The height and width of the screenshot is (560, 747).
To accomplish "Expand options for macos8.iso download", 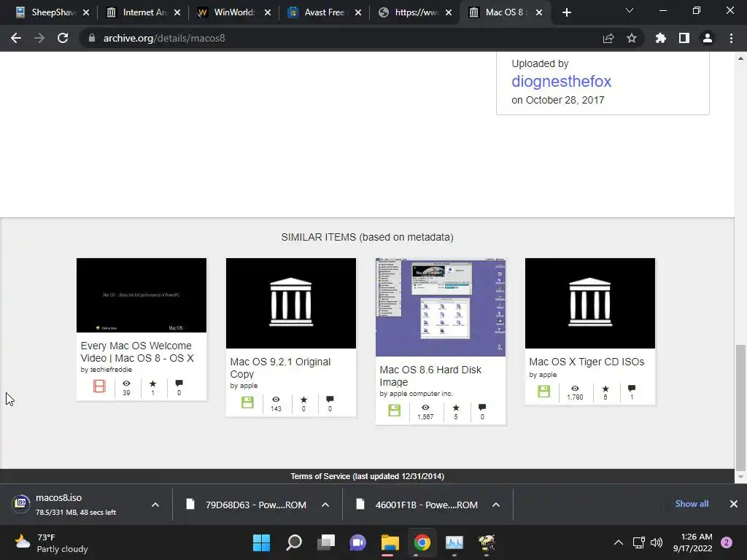I will tap(155, 505).
